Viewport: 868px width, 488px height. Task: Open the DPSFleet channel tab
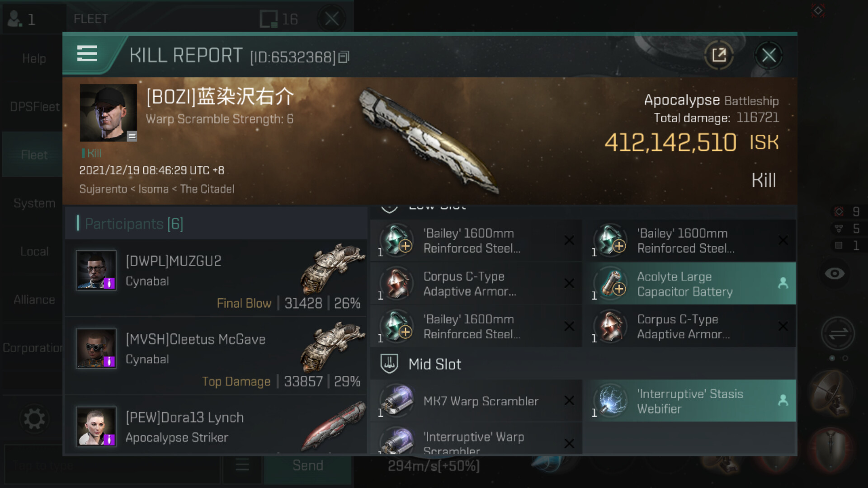coord(34,107)
